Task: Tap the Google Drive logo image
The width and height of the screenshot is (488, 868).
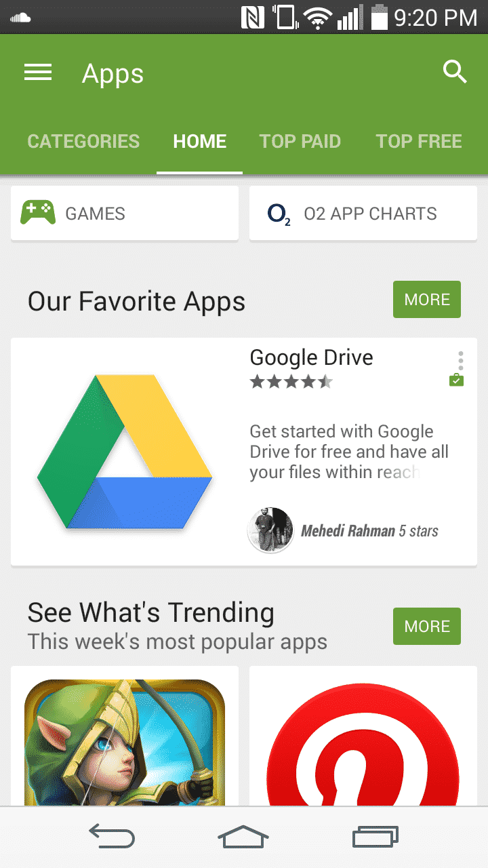Action: 125,451
